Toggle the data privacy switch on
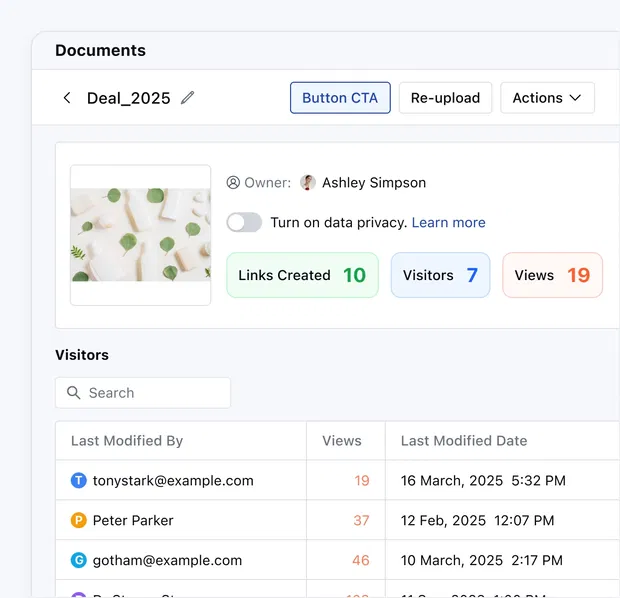Viewport: 620px width, 598px height. point(244,222)
